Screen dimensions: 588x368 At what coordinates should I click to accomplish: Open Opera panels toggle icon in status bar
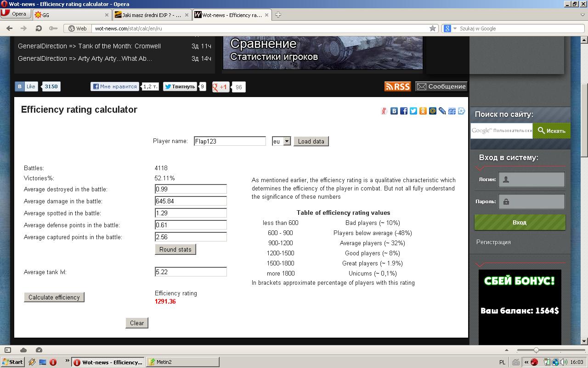coord(8,350)
